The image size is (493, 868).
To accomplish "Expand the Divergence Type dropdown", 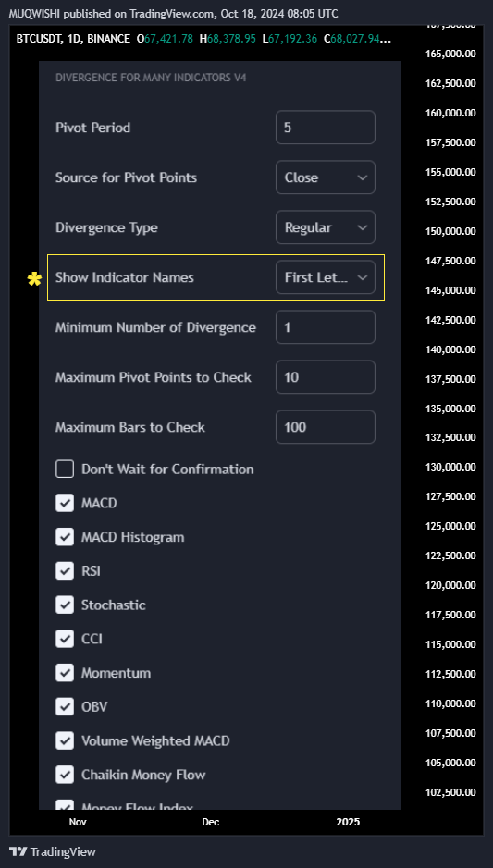I will [x=326, y=227].
